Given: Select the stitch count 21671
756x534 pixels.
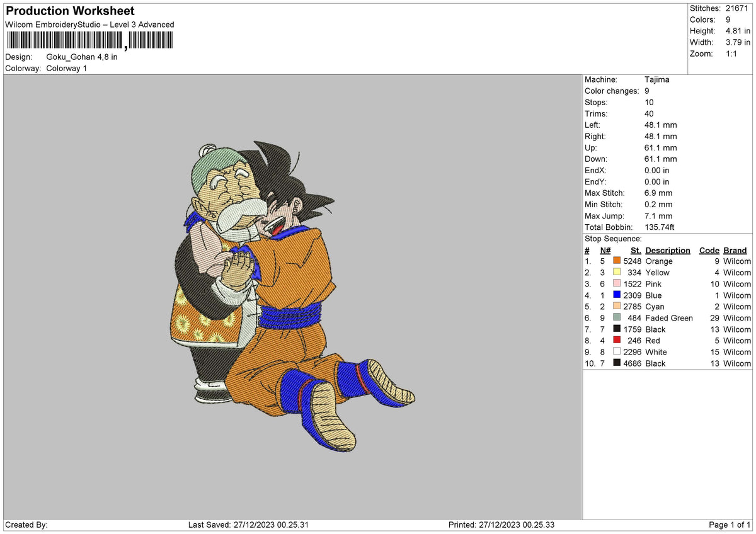Looking at the screenshot, I should 737,8.
